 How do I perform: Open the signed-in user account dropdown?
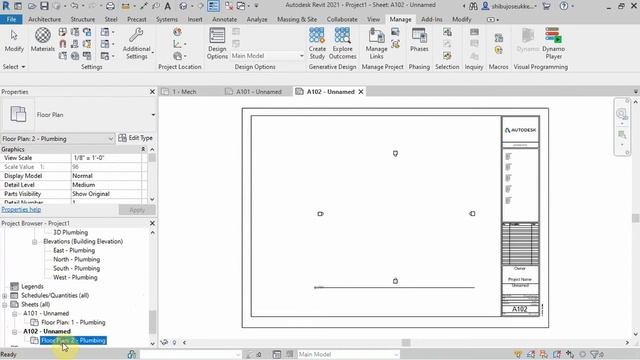coord(509,6)
